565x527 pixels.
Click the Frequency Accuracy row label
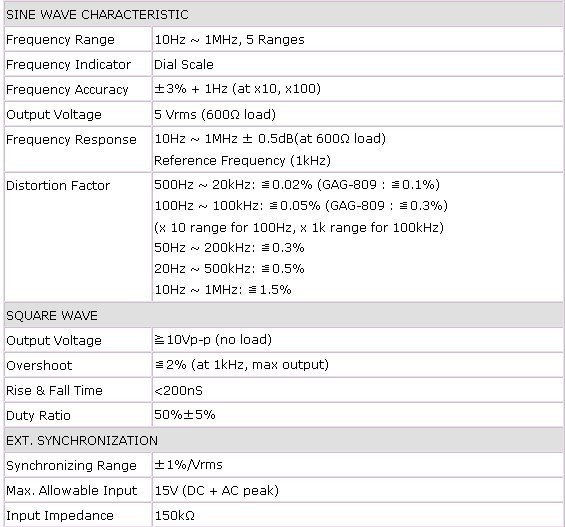point(67,89)
